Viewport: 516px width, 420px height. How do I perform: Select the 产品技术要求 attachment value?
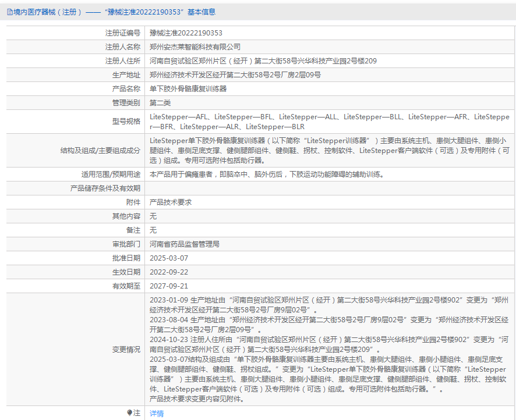[x=171, y=202]
